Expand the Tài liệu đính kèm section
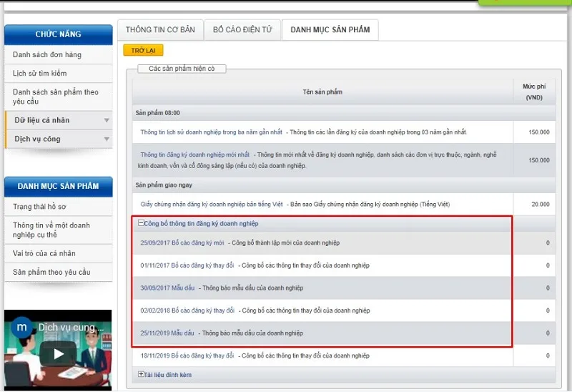 click(x=141, y=374)
